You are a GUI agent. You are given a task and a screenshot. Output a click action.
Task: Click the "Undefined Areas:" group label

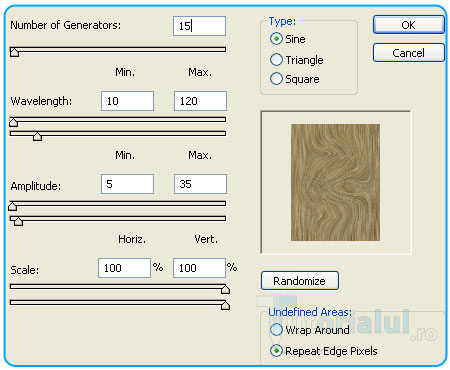[310, 312]
